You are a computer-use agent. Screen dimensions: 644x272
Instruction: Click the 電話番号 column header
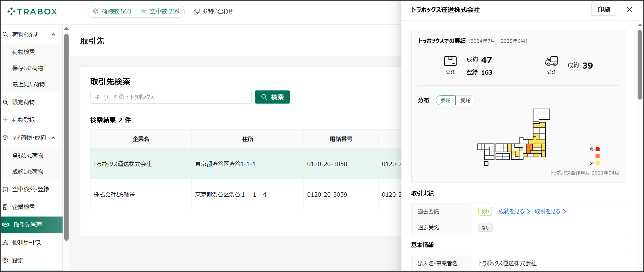(341, 139)
